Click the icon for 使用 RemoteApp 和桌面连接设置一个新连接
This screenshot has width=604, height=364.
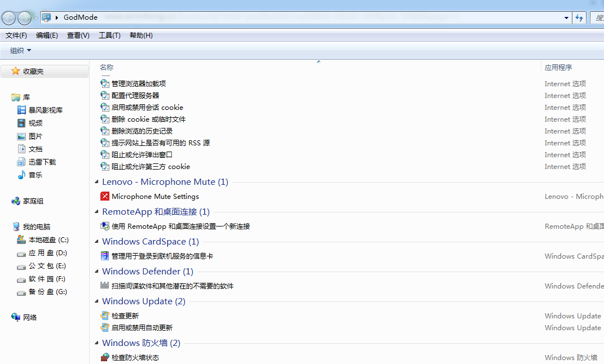tap(105, 227)
